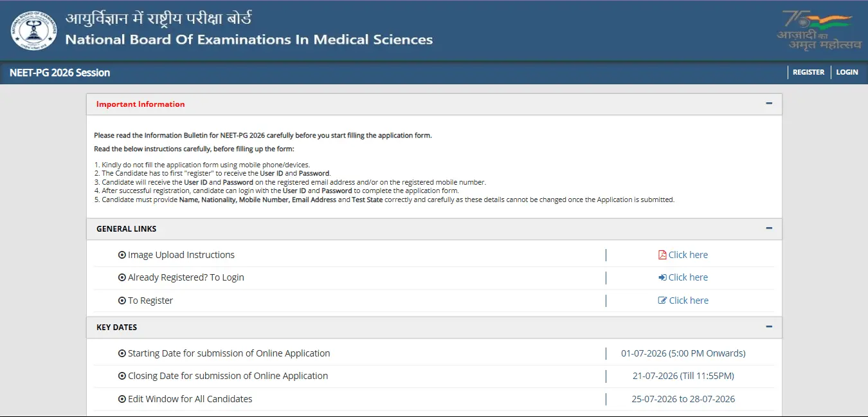Viewport: 868px width, 417px height.
Task: Click the Already Registered? To Login label
Action: 186,277
